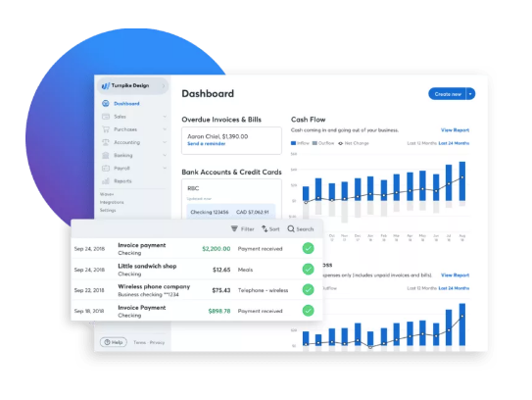Expand the Purchases menu chevron
This screenshot has width=532, height=400.
pyautogui.click(x=165, y=129)
